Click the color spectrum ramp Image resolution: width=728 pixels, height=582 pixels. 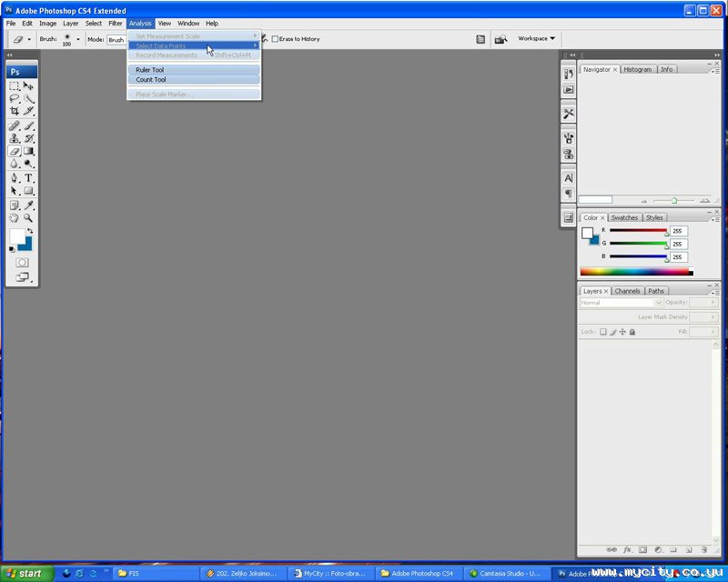[x=636, y=272]
